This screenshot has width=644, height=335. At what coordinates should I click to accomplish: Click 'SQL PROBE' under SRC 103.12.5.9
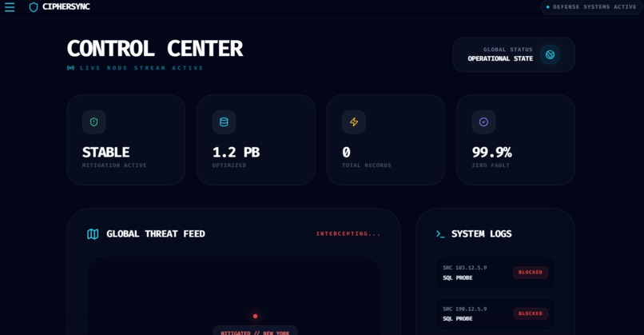458,278
